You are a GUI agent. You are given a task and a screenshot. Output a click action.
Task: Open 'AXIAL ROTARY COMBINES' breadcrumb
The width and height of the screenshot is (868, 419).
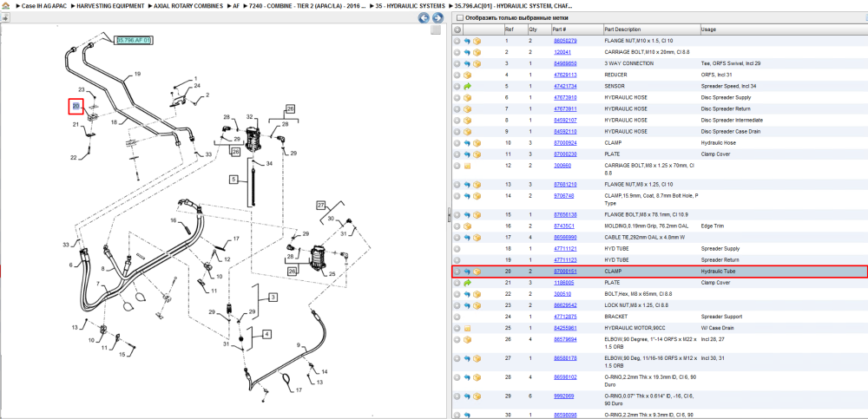(x=188, y=5)
